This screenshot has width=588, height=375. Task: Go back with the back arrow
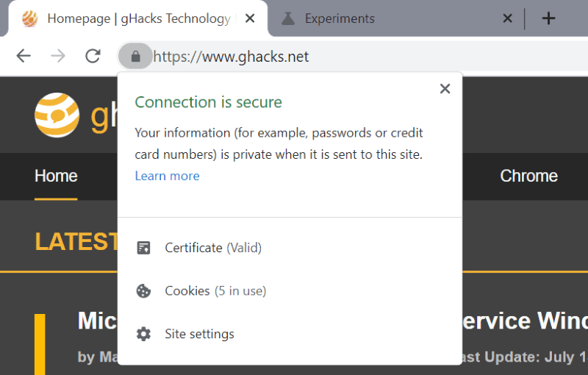tap(24, 56)
